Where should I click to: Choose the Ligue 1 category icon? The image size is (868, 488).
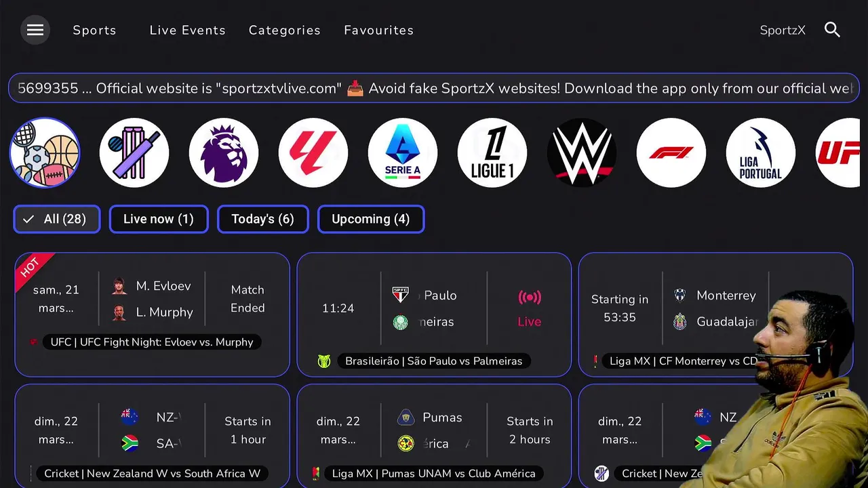click(x=492, y=153)
